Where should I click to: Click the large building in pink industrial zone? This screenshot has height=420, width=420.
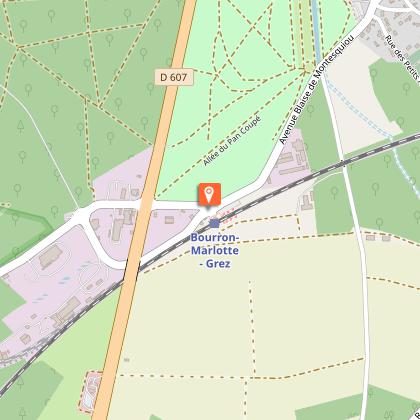tap(51, 256)
